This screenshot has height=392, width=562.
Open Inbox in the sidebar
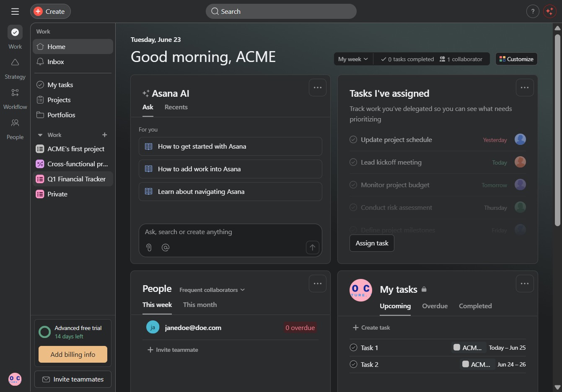(x=73, y=62)
